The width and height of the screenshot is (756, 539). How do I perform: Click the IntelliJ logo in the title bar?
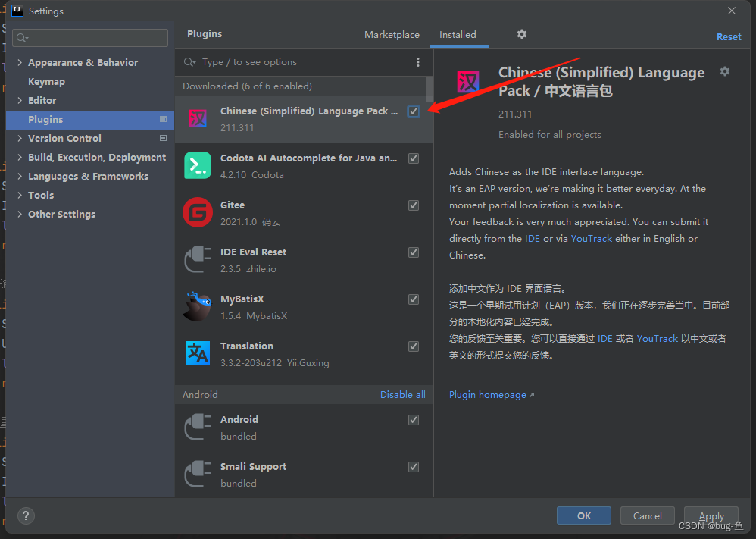tap(17, 11)
